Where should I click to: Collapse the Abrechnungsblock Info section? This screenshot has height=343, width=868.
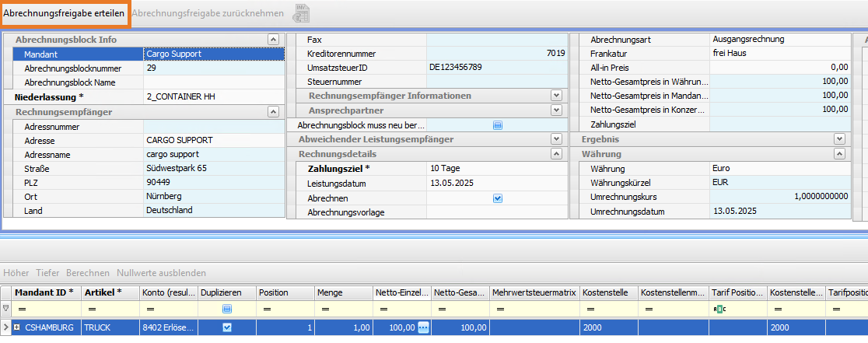[273, 39]
